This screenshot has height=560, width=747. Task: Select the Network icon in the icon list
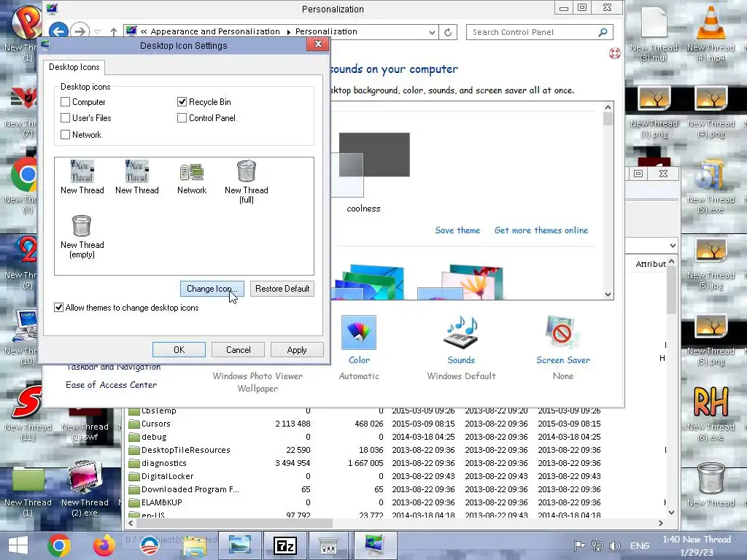(x=192, y=178)
